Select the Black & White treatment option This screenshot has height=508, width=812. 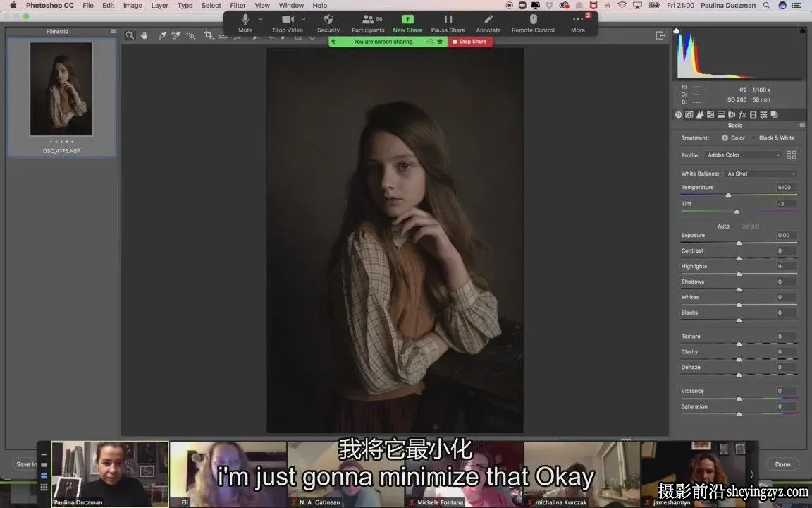point(753,138)
